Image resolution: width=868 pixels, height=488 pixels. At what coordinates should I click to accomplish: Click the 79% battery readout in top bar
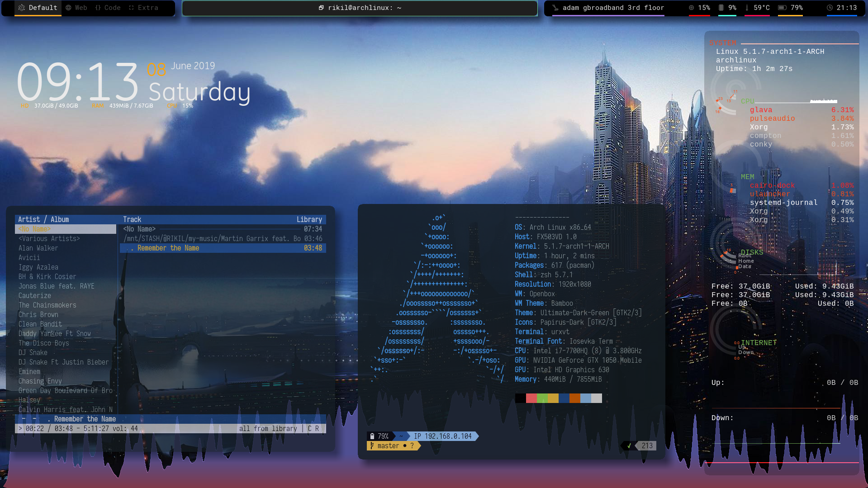797,8
